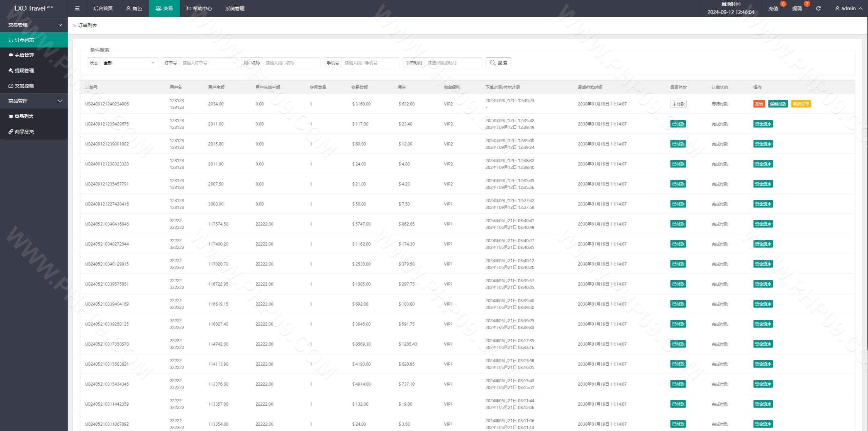The image size is (868, 431).
Task: Open the 系统管理 top menu
Action: (x=235, y=8)
